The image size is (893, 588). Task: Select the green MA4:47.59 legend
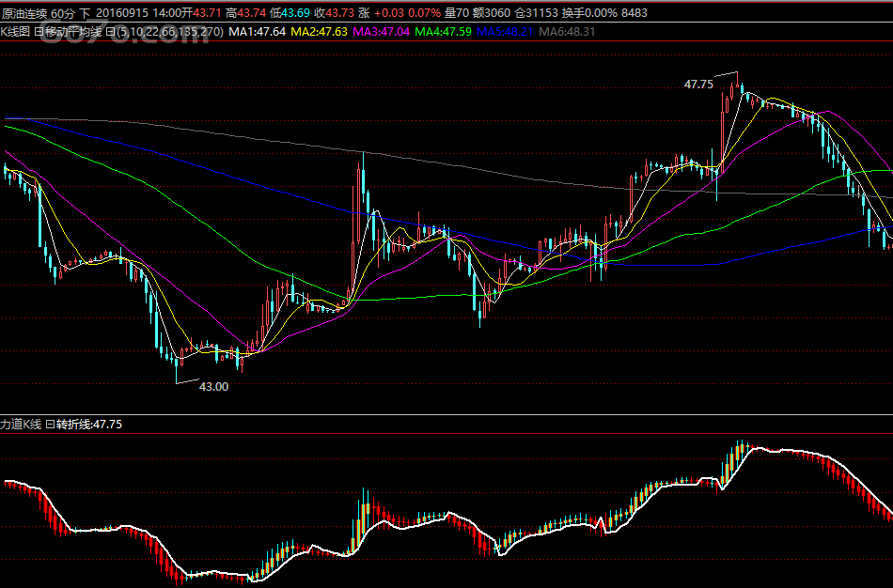pos(443,32)
